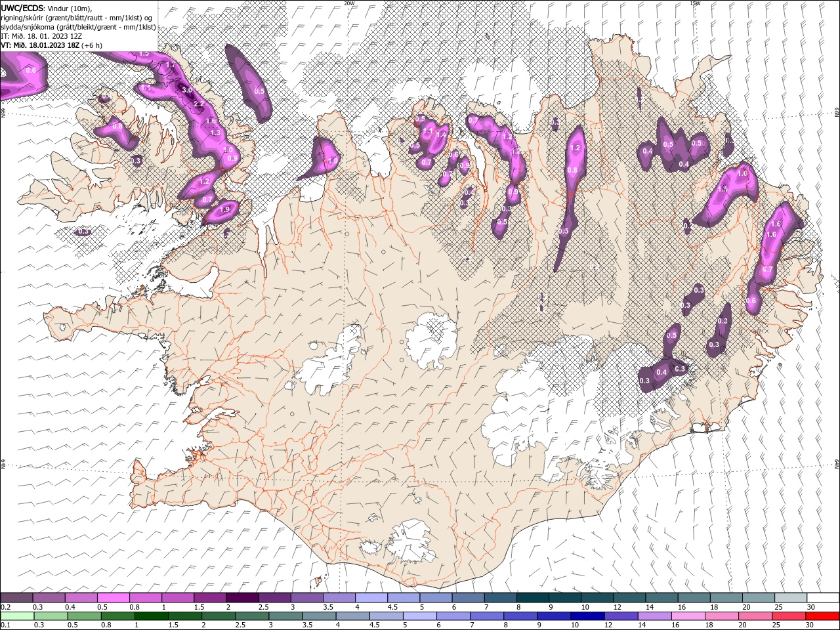Select upper legend swatch between 1.5 and 2
Image resolution: width=840 pixels, height=630 pixels.
coord(210,598)
